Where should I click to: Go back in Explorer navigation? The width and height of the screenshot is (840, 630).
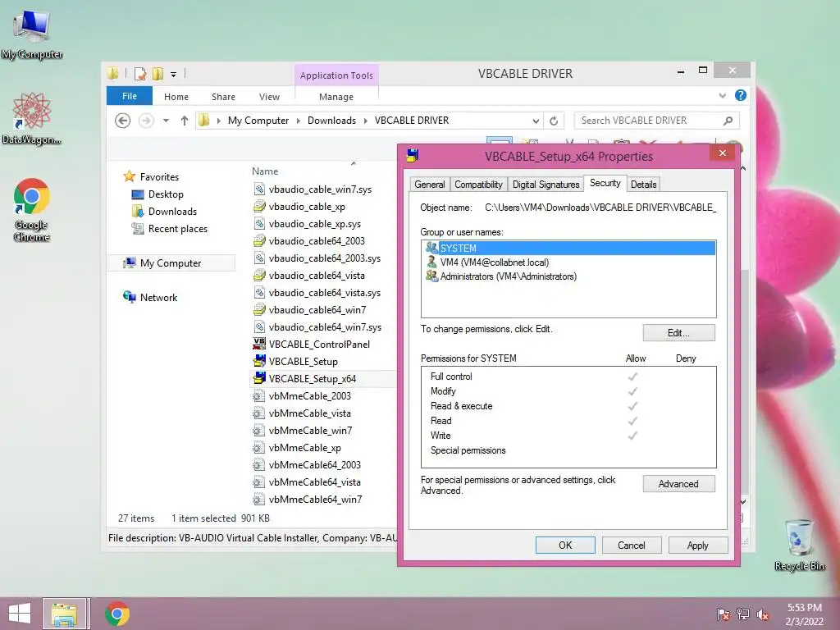123,121
